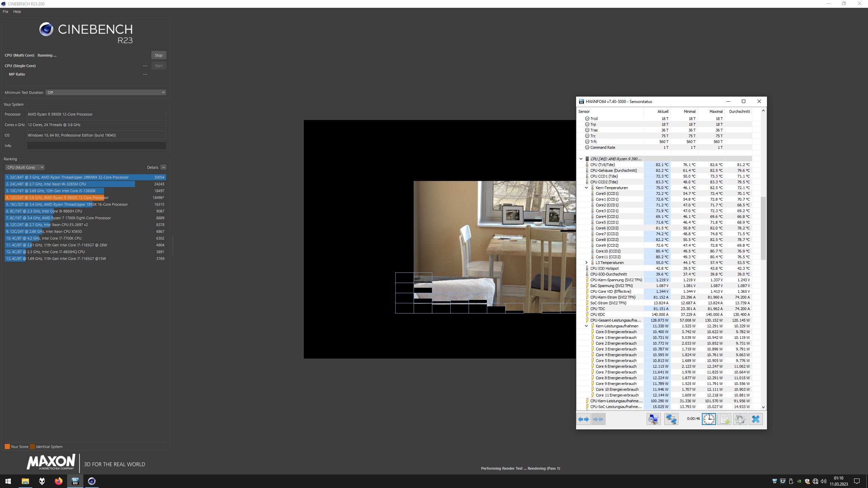Open the HWiNFO remote monitors network icon
This screenshot has width=868, height=488.
pos(671,419)
